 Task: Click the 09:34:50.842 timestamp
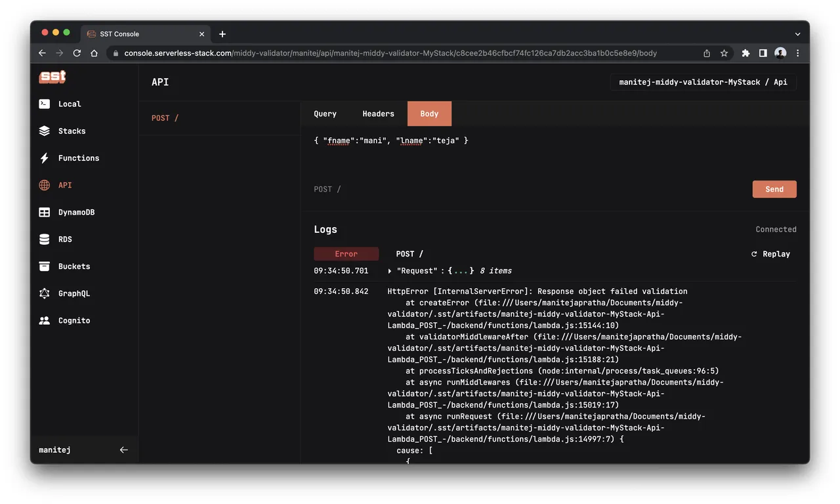tap(341, 291)
